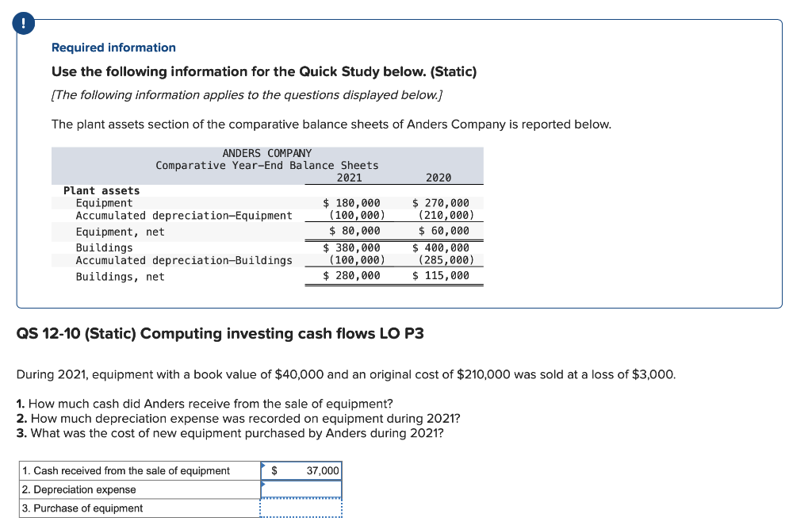Click the '1. Cash received from the sale of equipment' label

click(126, 470)
